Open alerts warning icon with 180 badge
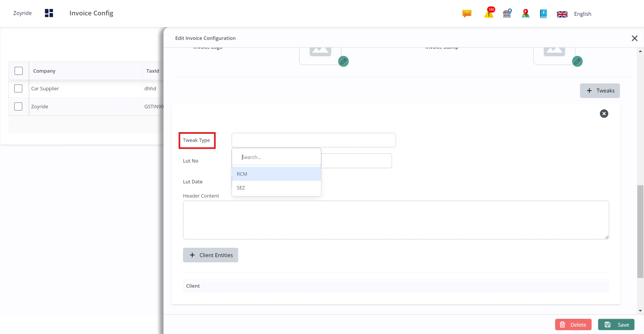Viewport: 644px width, 334px height. pyautogui.click(x=489, y=13)
